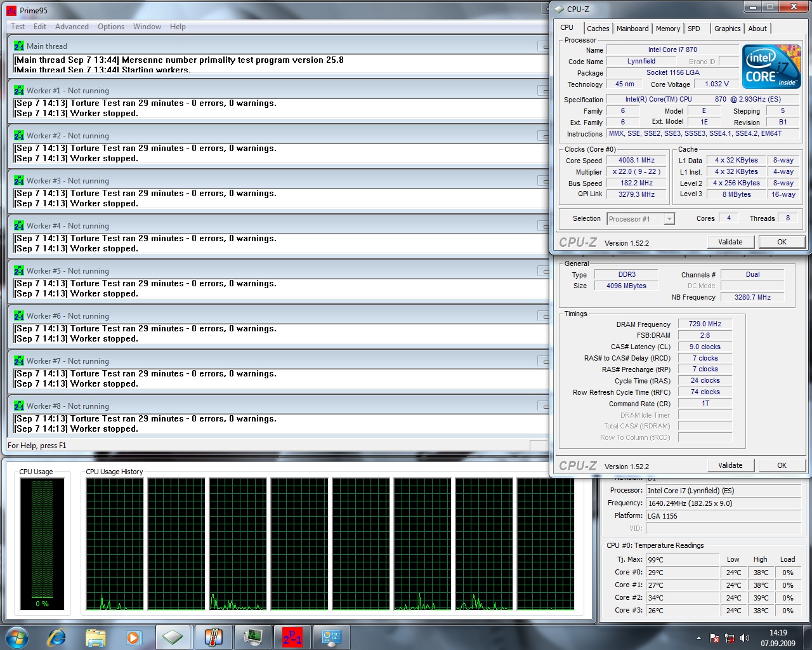Switch to the Mainboard tab
The image size is (812, 650).
632,29
